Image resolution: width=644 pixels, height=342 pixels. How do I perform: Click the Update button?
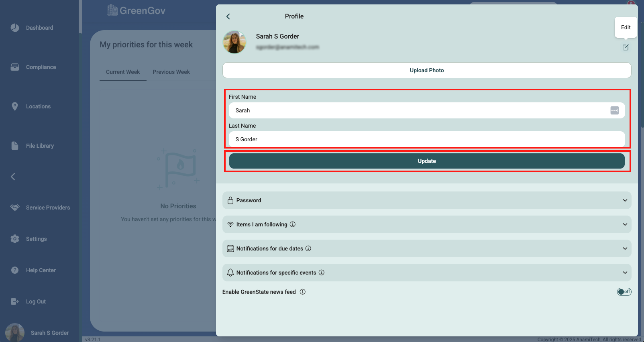click(x=426, y=161)
